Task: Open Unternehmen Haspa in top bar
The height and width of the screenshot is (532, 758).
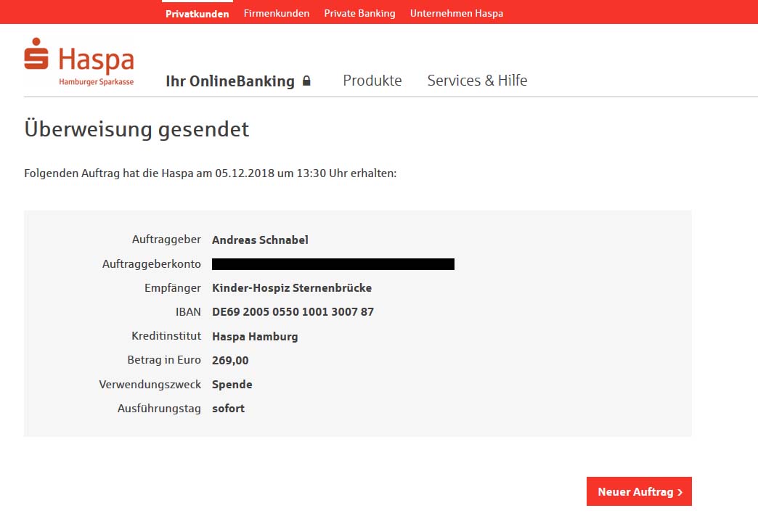Action: point(456,14)
